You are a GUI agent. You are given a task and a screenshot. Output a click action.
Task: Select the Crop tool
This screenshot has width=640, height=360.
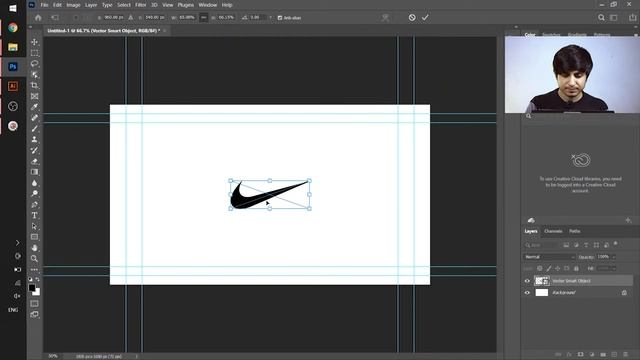[34, 85]
